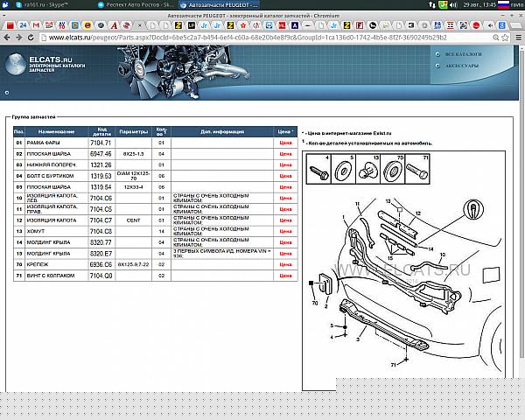The width and height of the screenshot is (525, 420).
Task: Click part thumbnail number 13 clip
Action: click(x=367, y=169)
